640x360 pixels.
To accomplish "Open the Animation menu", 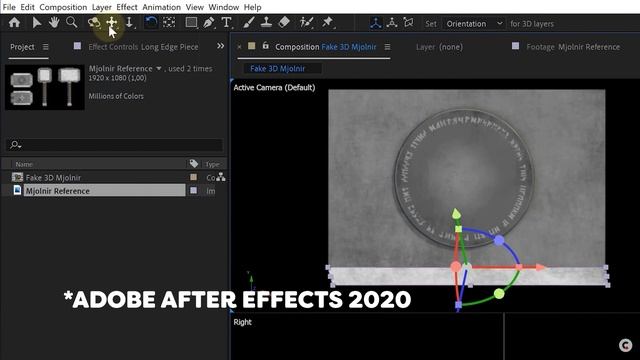I will 161,7.
